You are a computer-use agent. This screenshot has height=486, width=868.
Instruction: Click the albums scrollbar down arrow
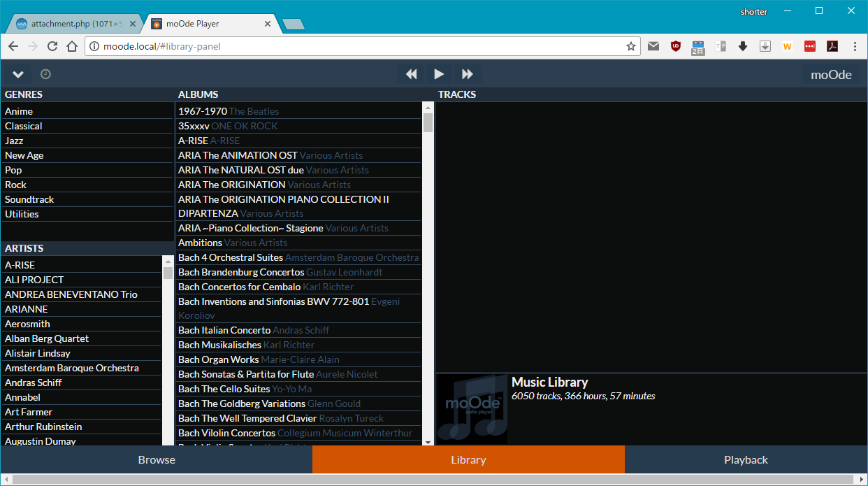pos(428,441)
